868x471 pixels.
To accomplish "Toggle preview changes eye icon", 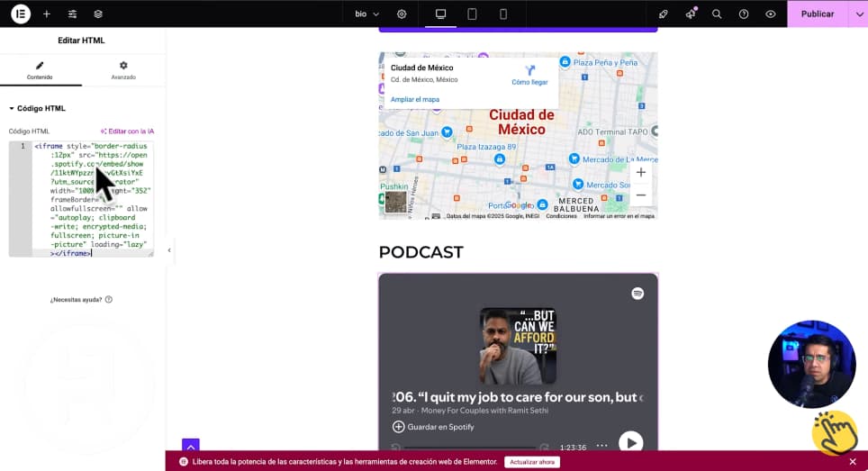I will [771, 14].
